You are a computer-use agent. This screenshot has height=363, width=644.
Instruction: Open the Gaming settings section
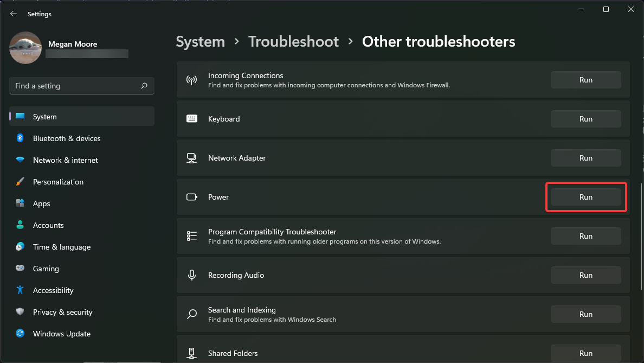coord(46,269)
